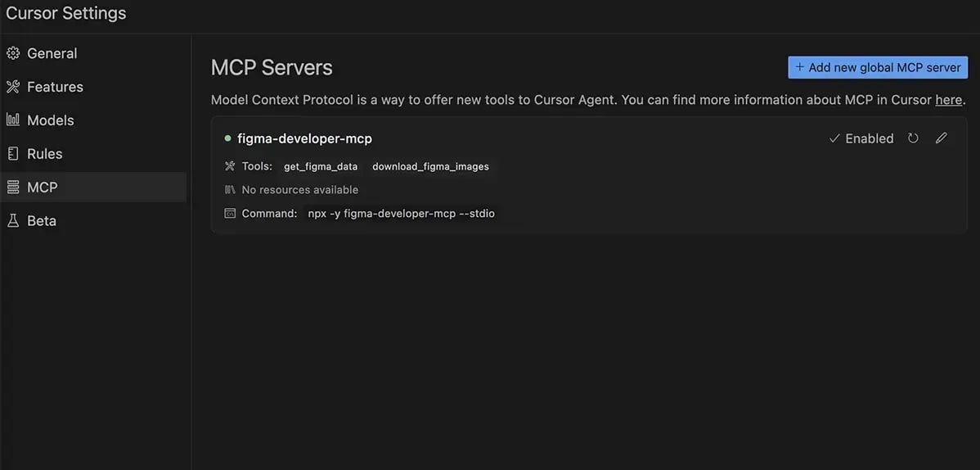The height and width of the screenshot is (470, 980).
Task: Click the MCP server stack icon
Action: pyautogui.click(x=13, y=188)
